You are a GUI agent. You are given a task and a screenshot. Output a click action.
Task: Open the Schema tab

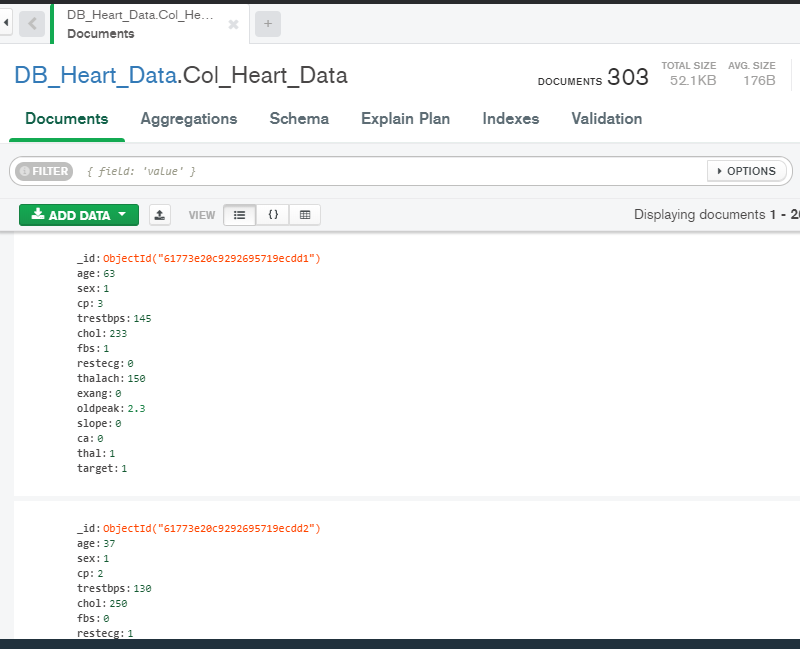click(299, 118)
